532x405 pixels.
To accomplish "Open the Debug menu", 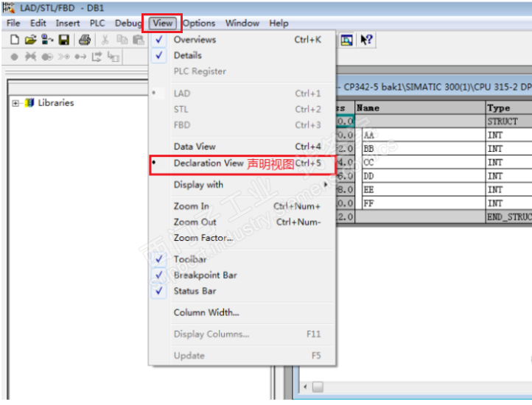I will pos(128,23).
